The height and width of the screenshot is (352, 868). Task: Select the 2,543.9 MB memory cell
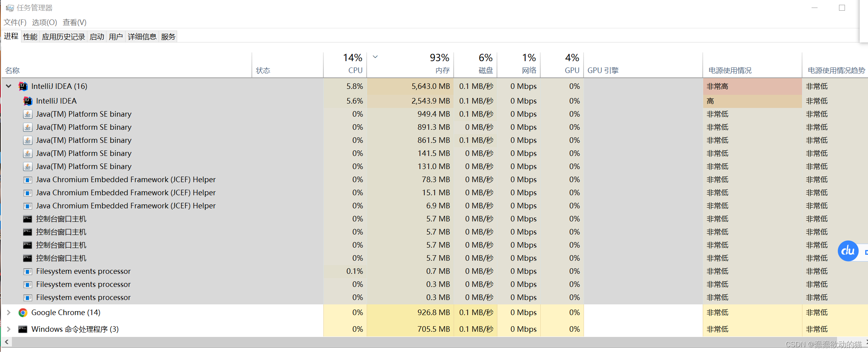tap(410, 101)
